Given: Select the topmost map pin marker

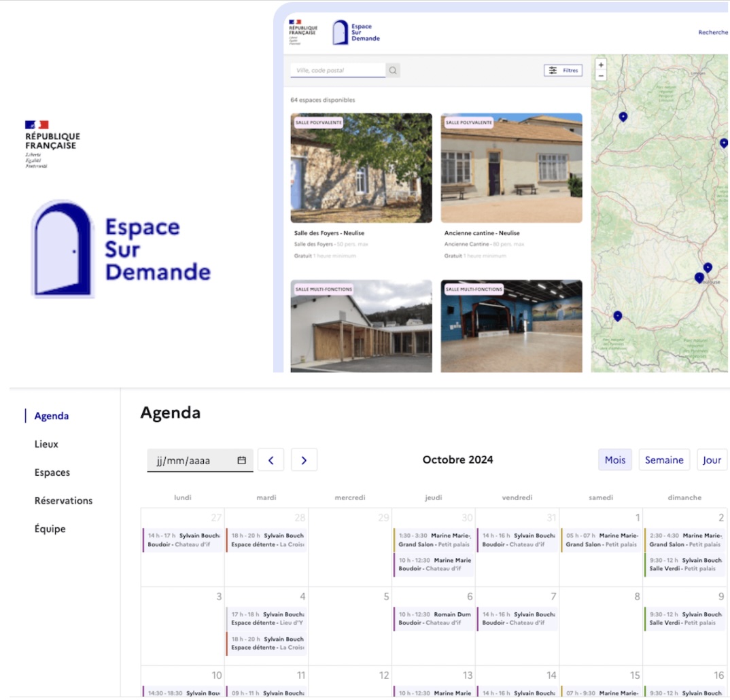Looking at the screenshot, I should click(623, 117).
